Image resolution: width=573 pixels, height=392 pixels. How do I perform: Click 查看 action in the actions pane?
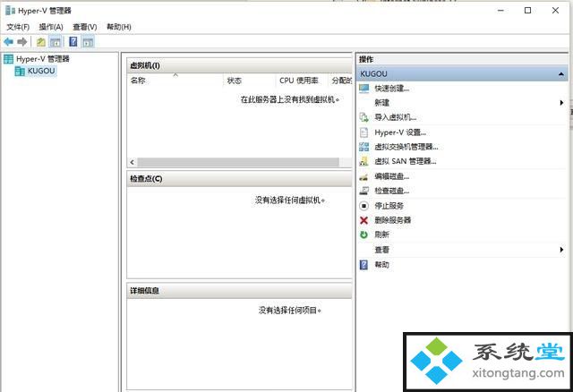click(x=382, y=250)
